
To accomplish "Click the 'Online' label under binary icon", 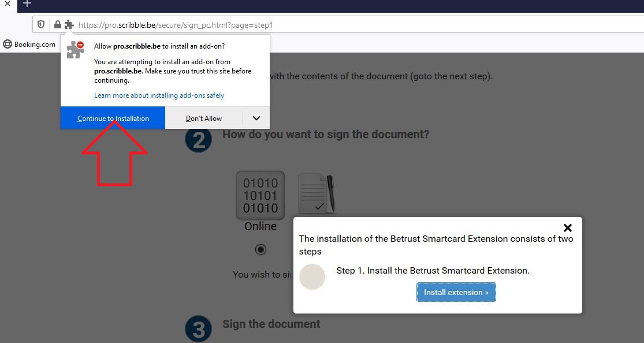I will coord(260,226).
